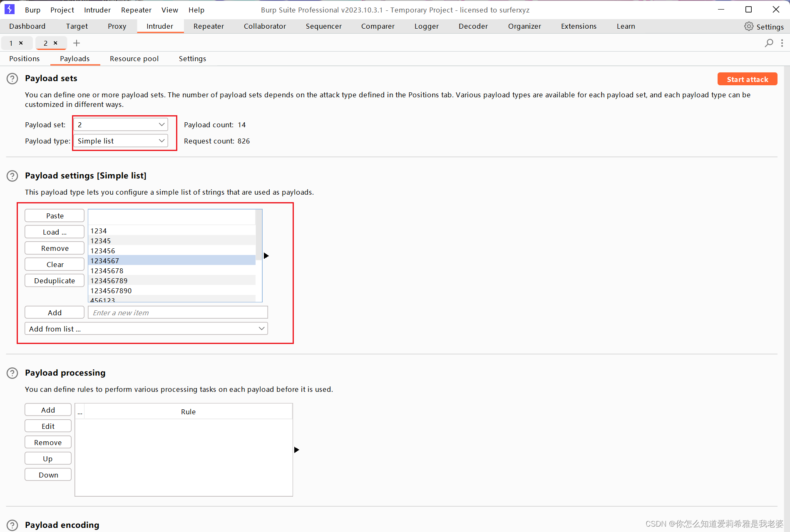Select Intruder attack tab 1
Viewport: 790px width, 532px height.
point(11,43)
